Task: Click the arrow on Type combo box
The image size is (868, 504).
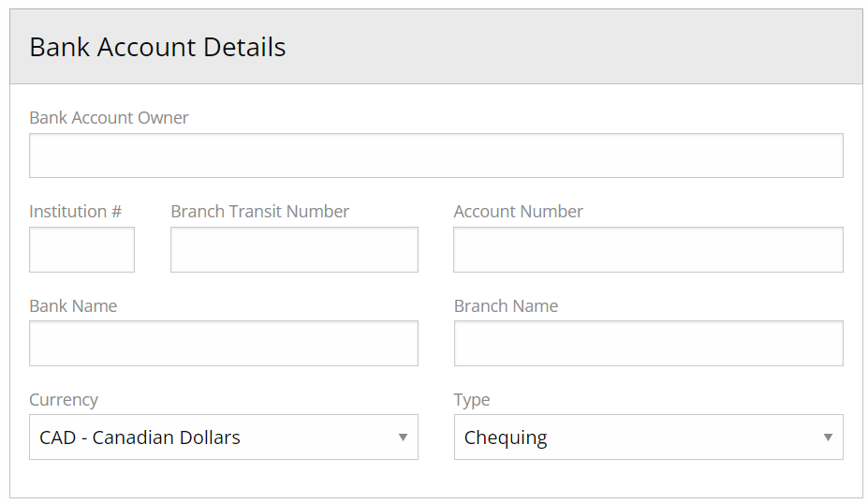Action: pos(828,437)
